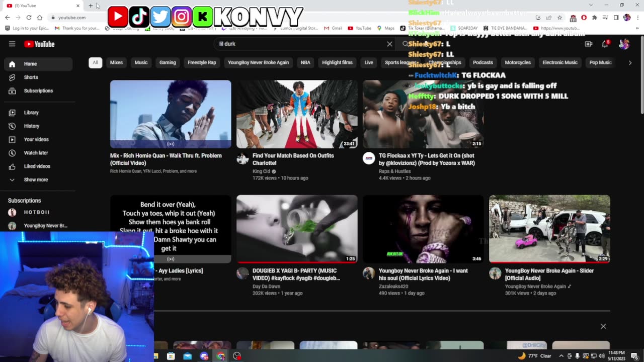The height and width of the screenshot is (362, 644).
Task: Open the TG Flockaa Lets Get it On thumbnail
Action: click(x=423, y=114)
